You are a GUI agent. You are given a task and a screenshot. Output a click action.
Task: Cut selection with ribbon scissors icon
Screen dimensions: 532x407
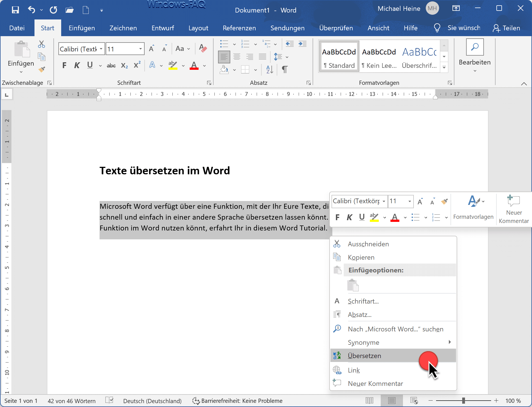click(x=41, y=44)
